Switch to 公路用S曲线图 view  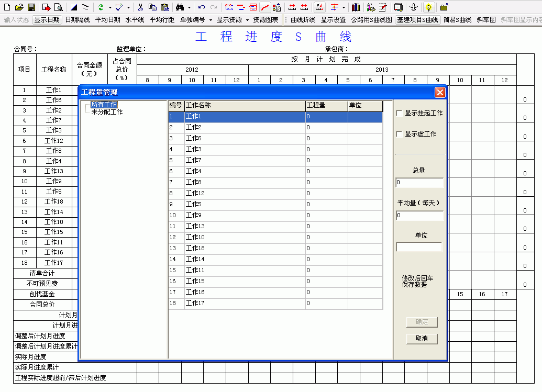(371, 20)
